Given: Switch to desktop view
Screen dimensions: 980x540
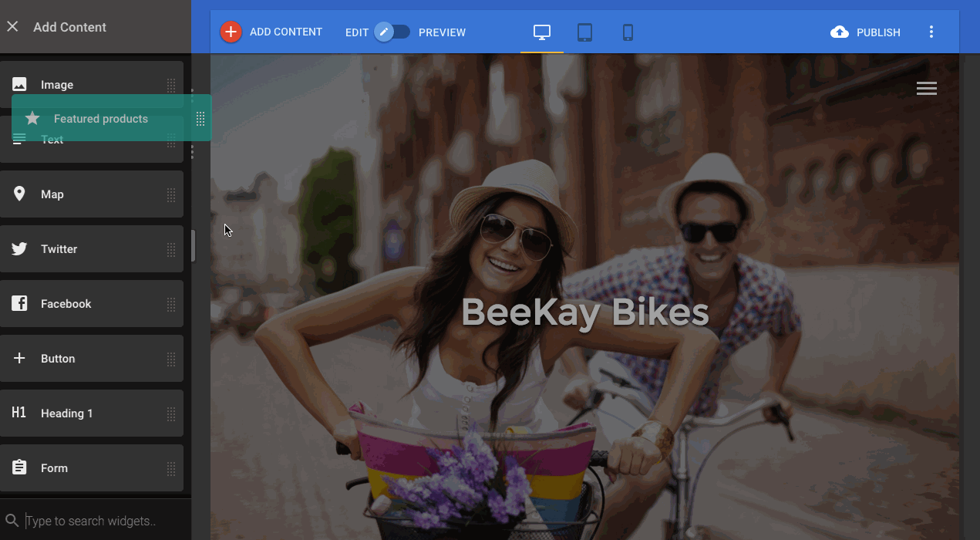Looking at the screenshot, I should [x=542, y=32].
